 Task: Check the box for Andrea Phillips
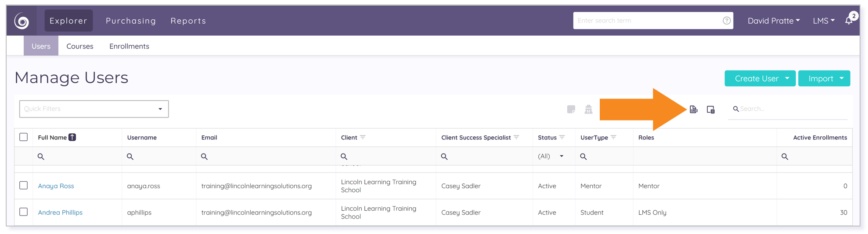point(24,212)
